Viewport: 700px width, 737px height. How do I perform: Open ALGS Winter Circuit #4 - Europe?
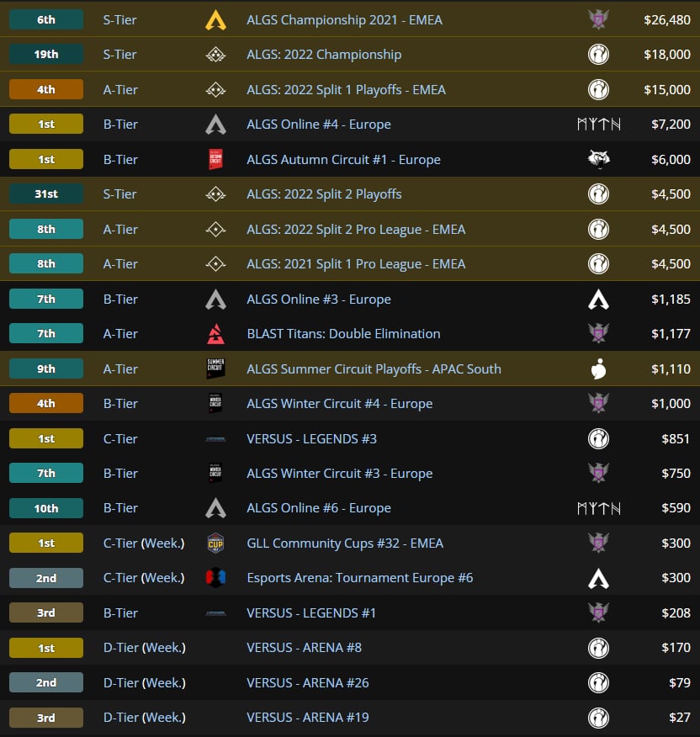tap(339, 404)
